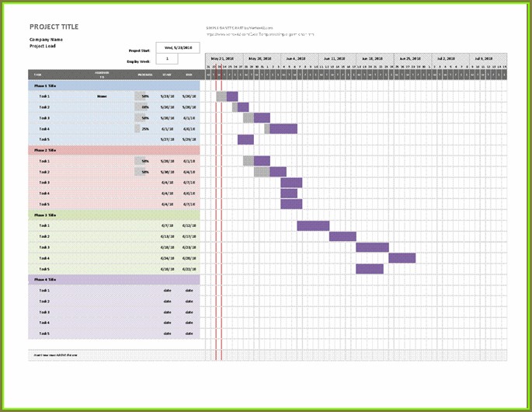This screenshot has height=412, width=532.
Task: Select the TASK column header
Action: [x=37, y=75]
